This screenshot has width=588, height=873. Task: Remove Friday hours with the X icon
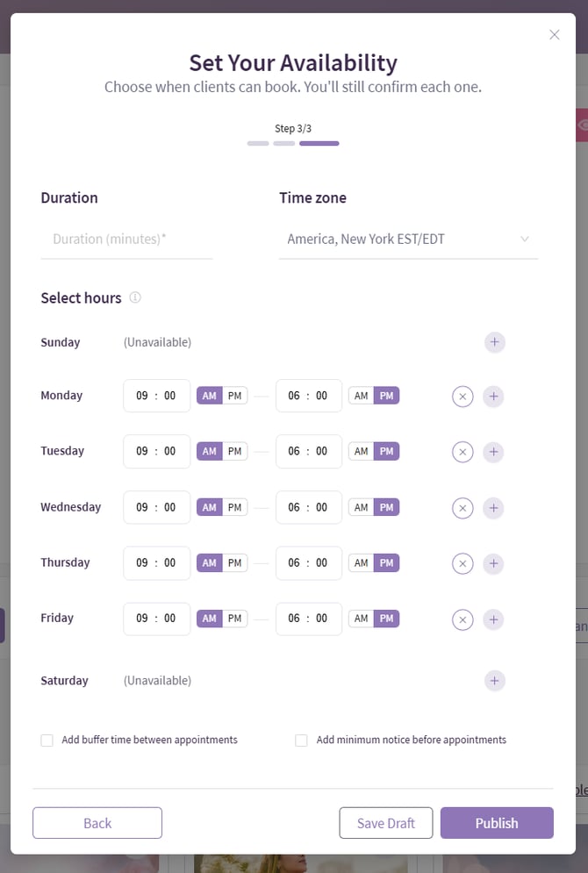tap(463, 619)
